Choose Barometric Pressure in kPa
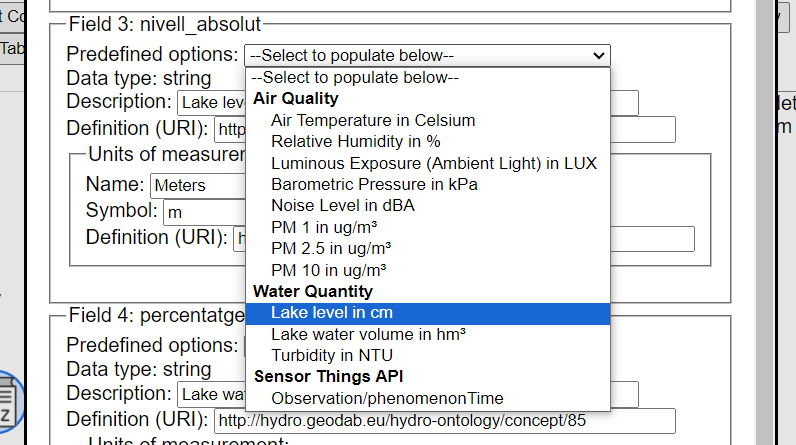796x445 pixels. coord(427,184)
